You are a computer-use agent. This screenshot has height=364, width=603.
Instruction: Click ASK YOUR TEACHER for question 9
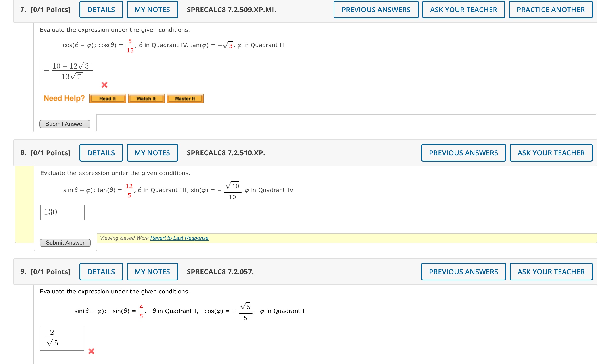coord(551,272)
